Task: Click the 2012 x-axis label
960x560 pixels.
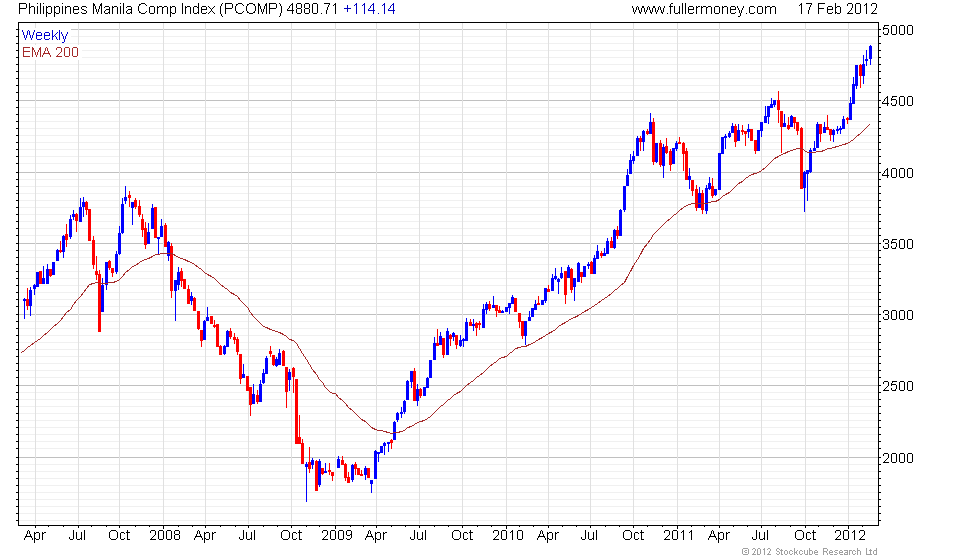Action: click(x=850, y=536)
